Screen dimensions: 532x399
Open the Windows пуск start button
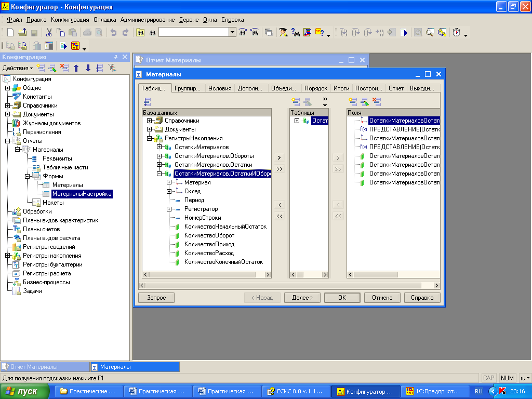24,391
